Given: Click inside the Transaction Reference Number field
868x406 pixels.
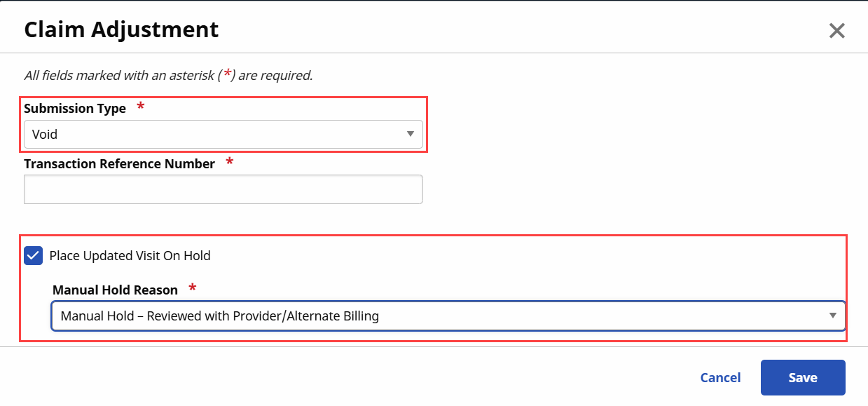Looking at the screenshot, I should tap(223, 189).
